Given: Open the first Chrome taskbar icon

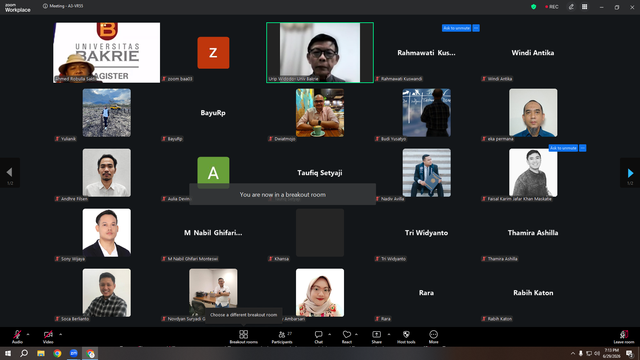Looking at the screenshot, I should [57, 353].
